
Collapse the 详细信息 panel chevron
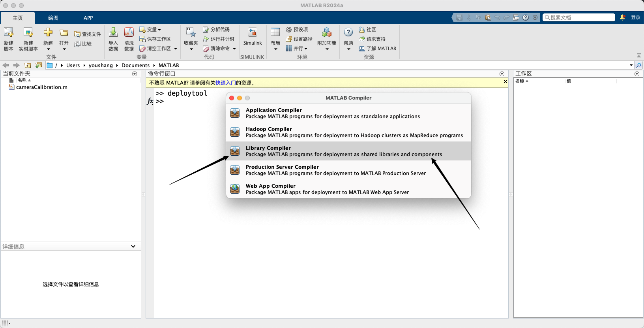(x=133, y=247)
